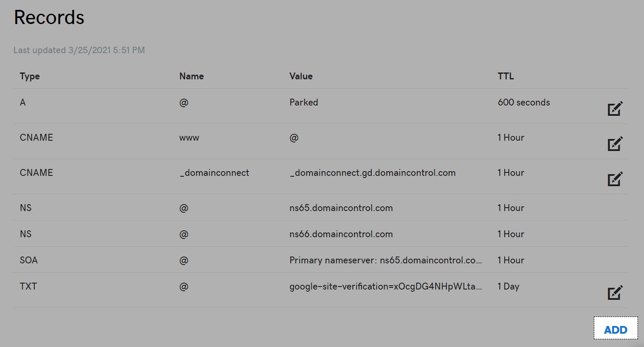Click the Last updated timestamp text
The width and height of the screenshot is (644, 347).
tap(79, 50)
